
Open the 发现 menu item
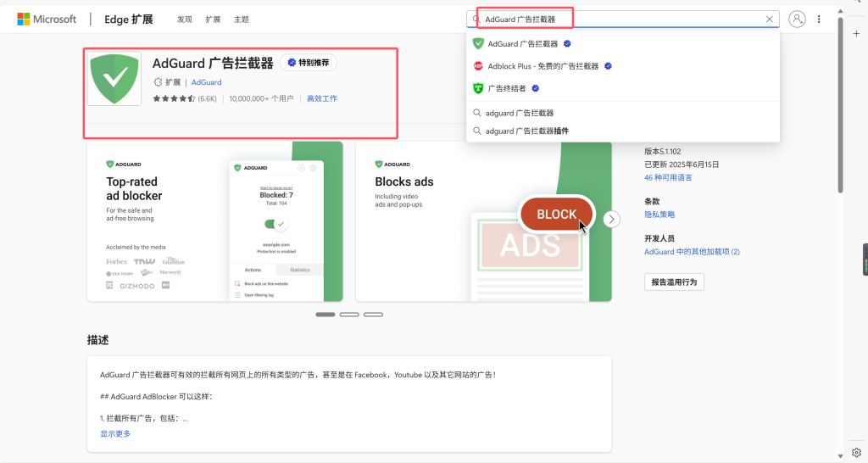184,20
